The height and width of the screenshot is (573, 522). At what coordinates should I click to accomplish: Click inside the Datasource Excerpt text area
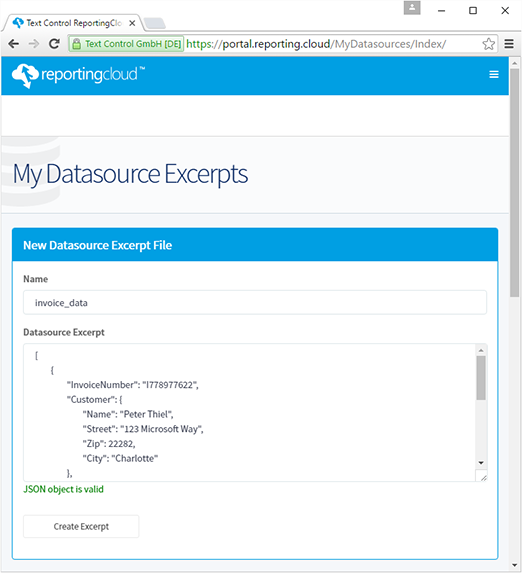(x=249, y=412)
